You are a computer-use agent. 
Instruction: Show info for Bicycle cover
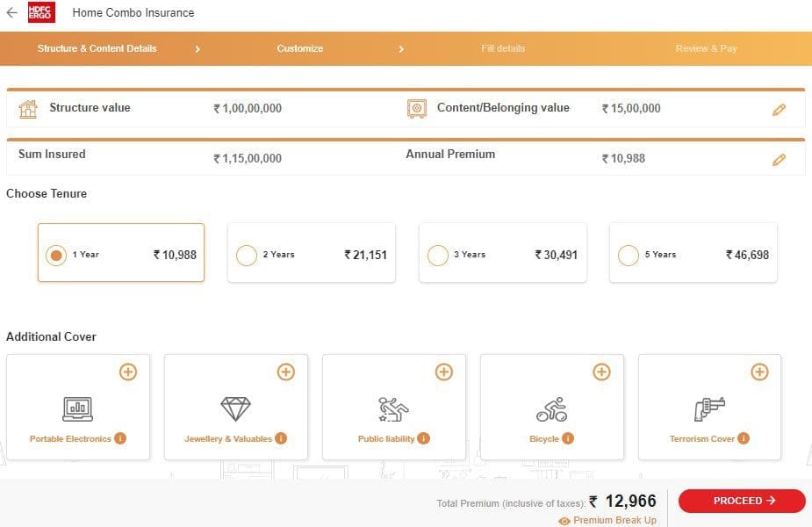(x=568, y=438)
